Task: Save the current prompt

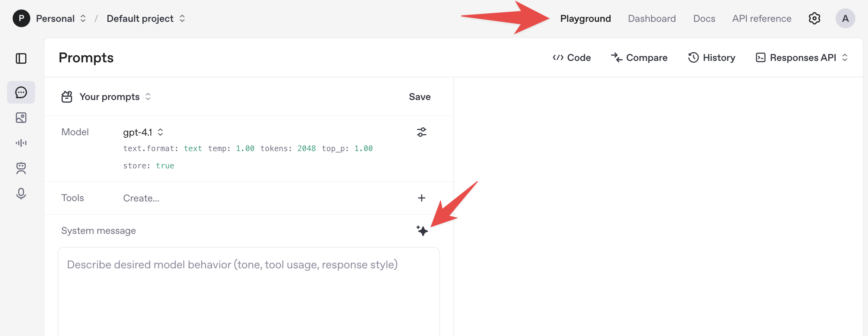Action: coord(420,97)
